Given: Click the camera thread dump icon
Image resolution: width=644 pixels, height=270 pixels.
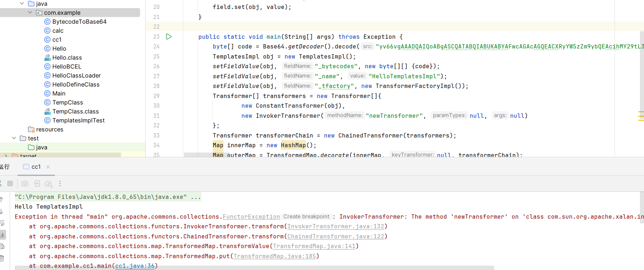Looking at the screenshot, I should (25, 183).
